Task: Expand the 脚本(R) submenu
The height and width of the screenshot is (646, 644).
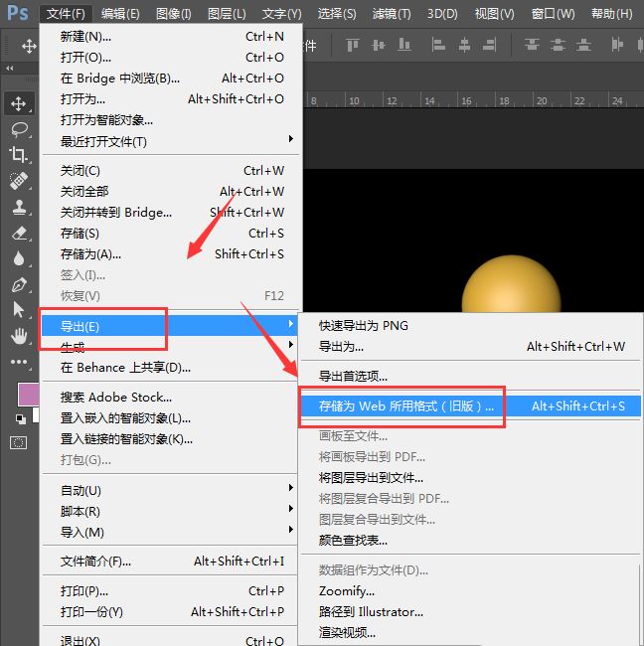Action: pos(170,511)
